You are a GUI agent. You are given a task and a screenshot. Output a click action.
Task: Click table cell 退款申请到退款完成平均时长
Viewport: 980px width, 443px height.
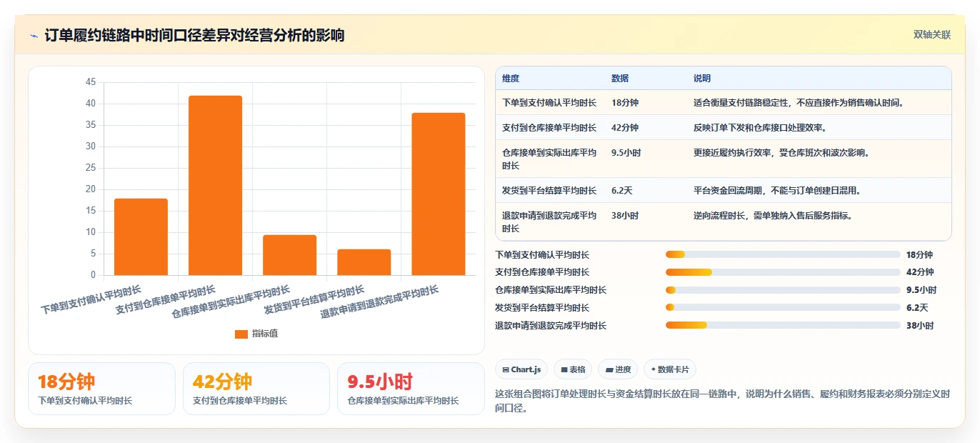coord(549,221)
